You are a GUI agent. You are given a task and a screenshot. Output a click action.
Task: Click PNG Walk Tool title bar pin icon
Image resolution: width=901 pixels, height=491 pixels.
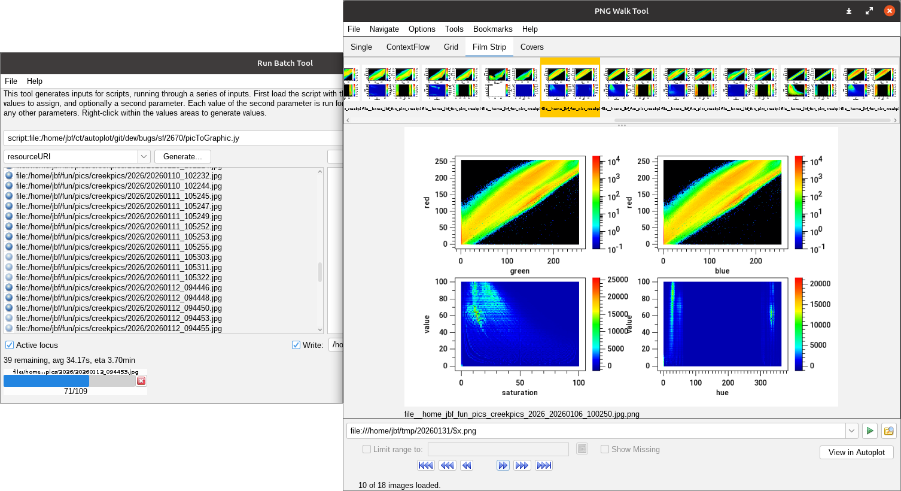(849, 11)
